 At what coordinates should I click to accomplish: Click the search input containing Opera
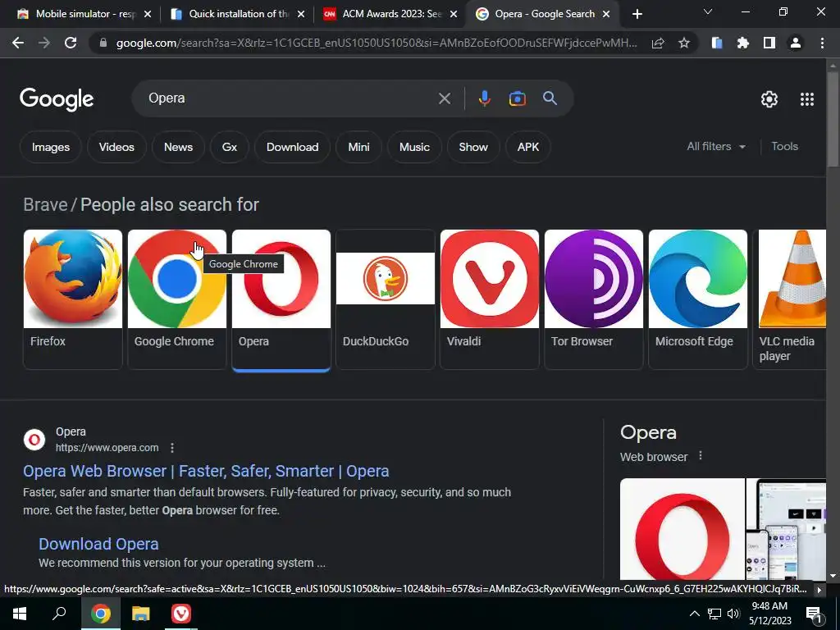[290, 98]
